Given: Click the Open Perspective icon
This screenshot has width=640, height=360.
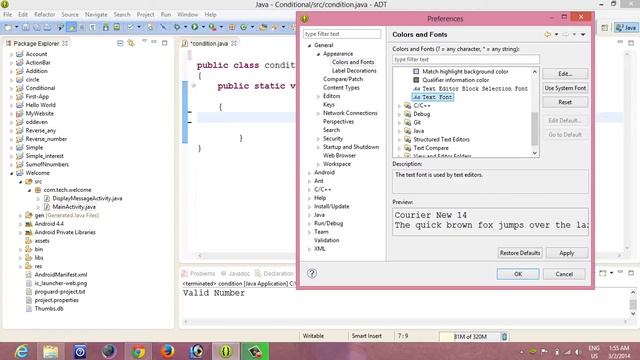Looking at the screenshot, I should (x=604, y=28).
